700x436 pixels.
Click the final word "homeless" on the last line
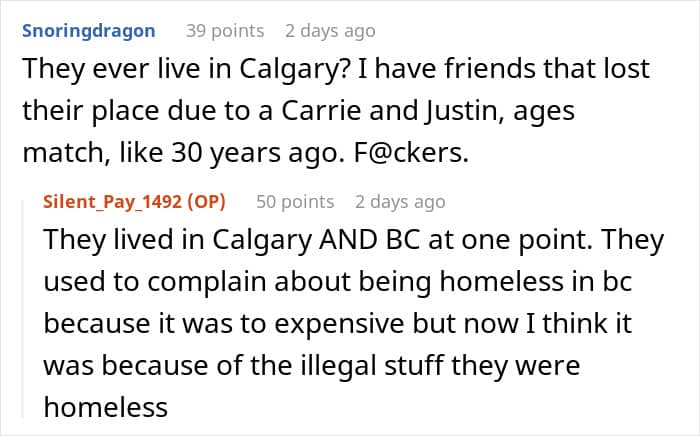point(106,408)
